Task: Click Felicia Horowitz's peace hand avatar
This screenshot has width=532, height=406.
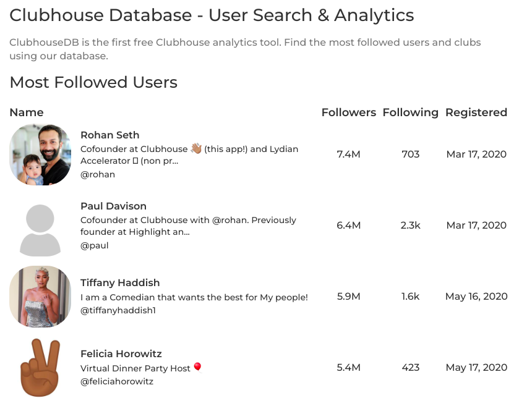Action: click(x=40, y=368)
